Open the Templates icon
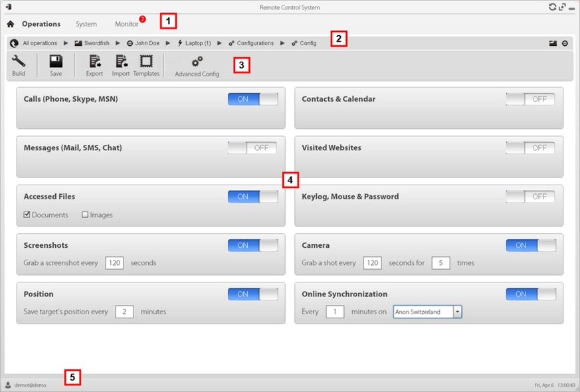Viewport: 580px width, 392px height. pos(146,62)
